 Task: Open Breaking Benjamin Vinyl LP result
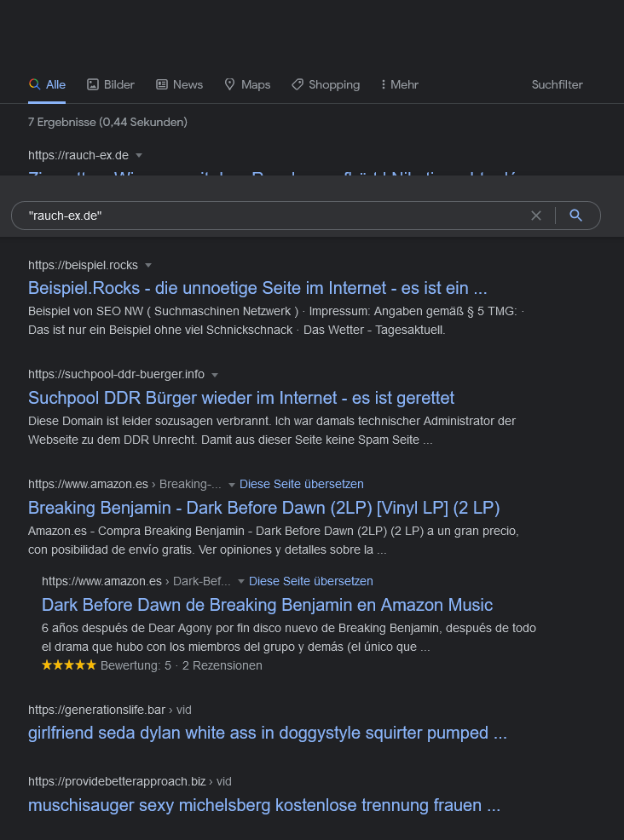pos(263,508)
